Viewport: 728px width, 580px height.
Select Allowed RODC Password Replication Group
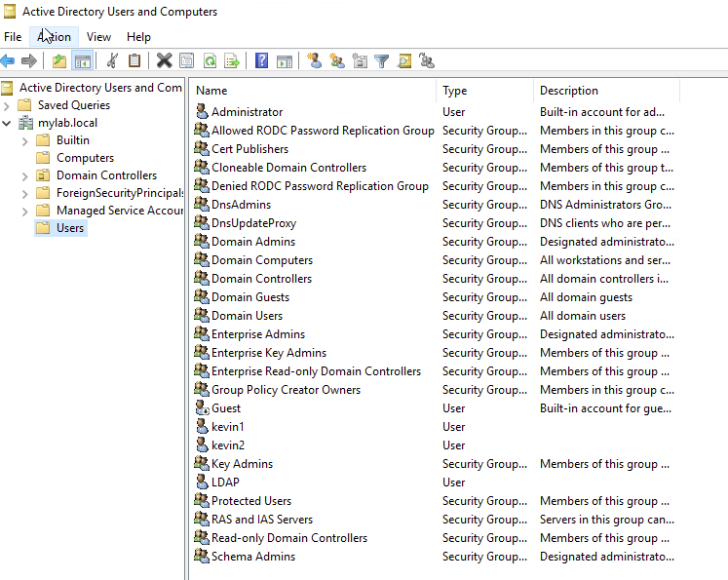pyautogui.click(x=323, y=130)
